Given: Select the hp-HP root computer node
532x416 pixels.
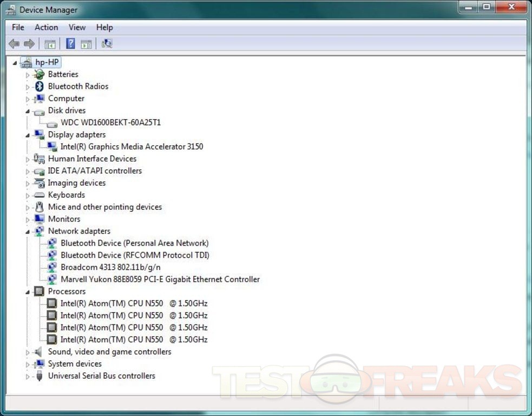Looking at the screenshot, I should pos(47,62).
